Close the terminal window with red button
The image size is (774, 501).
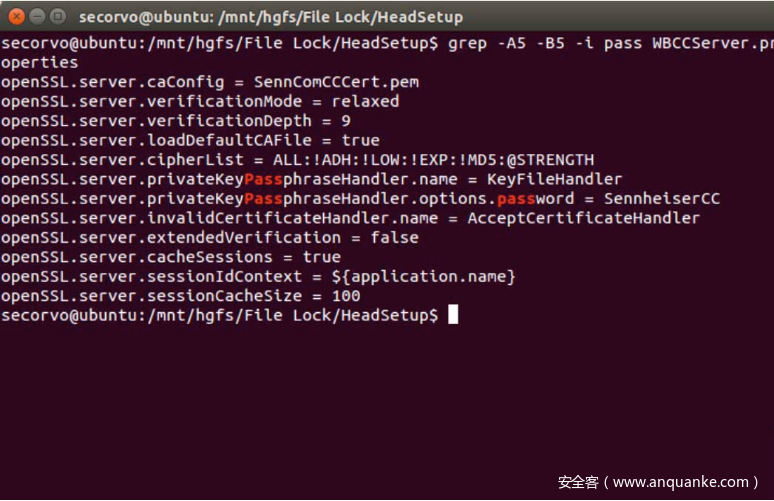click(16, 16)
